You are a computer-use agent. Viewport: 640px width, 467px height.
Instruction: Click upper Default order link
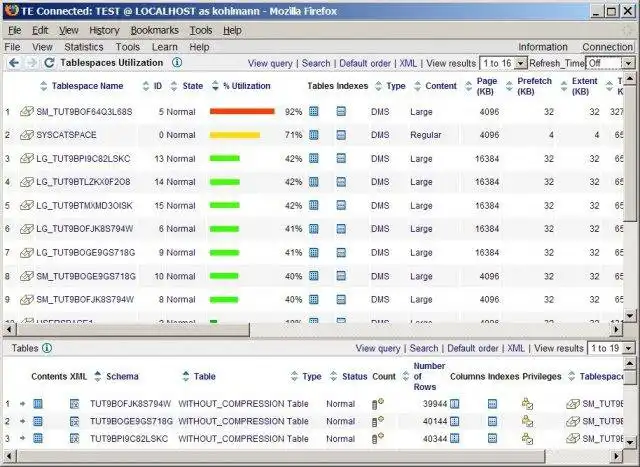[365, 63]
